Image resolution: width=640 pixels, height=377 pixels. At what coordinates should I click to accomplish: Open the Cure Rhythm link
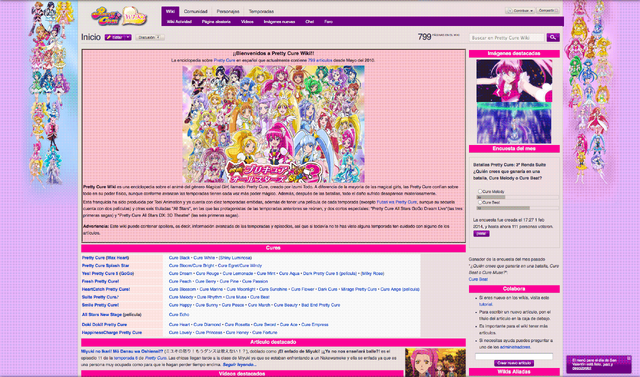[209, 297]
